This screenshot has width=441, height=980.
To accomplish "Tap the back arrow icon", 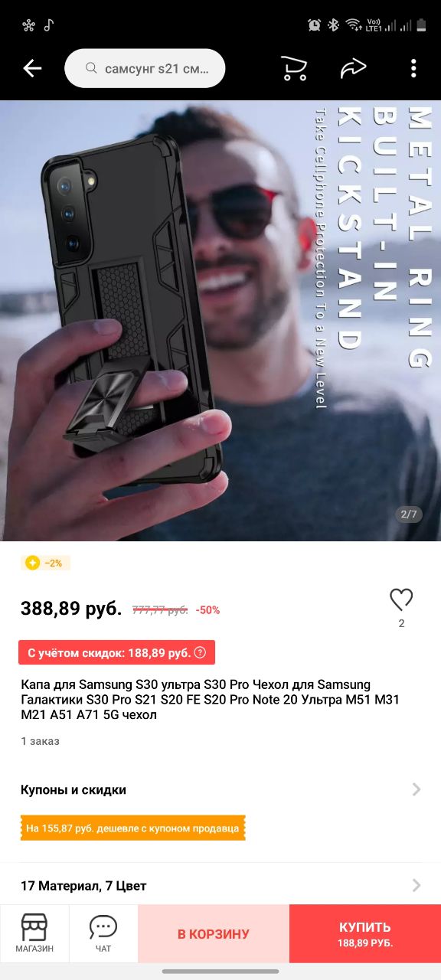I will (32, 69).
